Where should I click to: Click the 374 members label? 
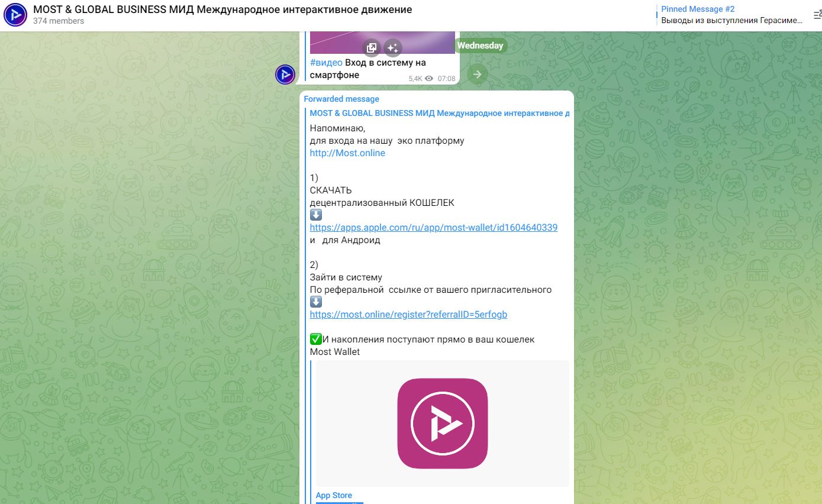pyautogui.click(x=59, y=21)
